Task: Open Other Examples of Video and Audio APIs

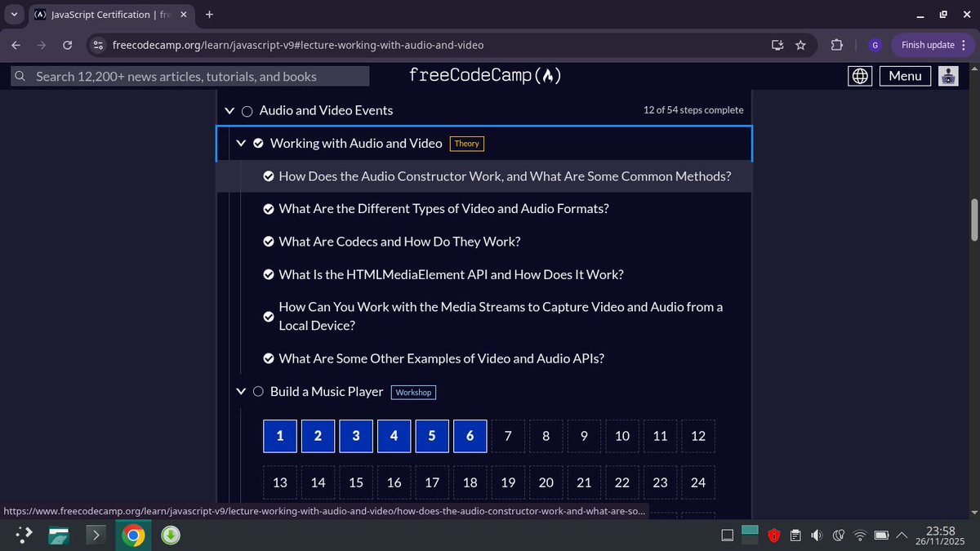Action: click(441, 358)
